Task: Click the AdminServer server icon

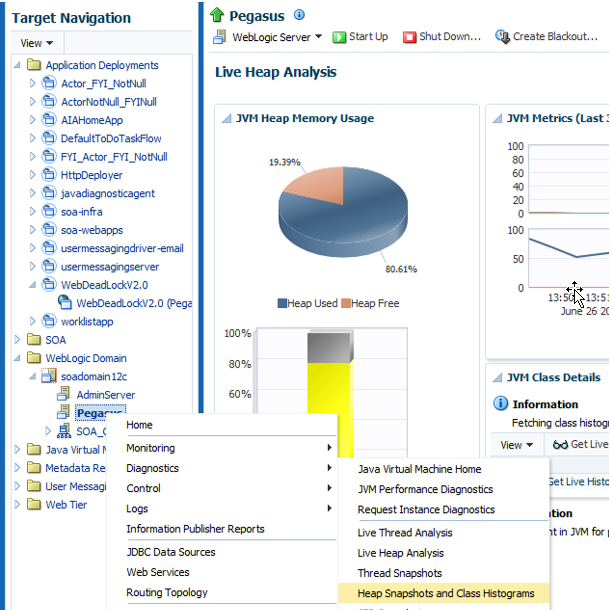Action: [64, 394]
